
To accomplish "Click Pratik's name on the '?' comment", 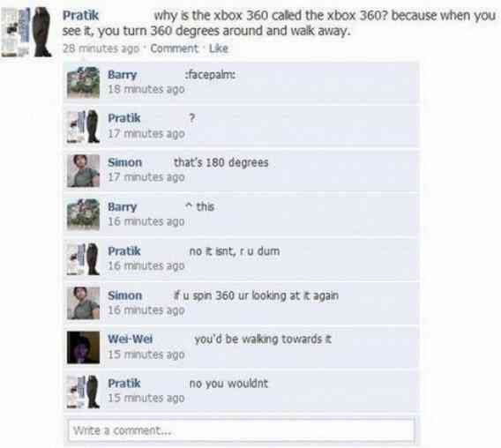I will pos(124,118).
